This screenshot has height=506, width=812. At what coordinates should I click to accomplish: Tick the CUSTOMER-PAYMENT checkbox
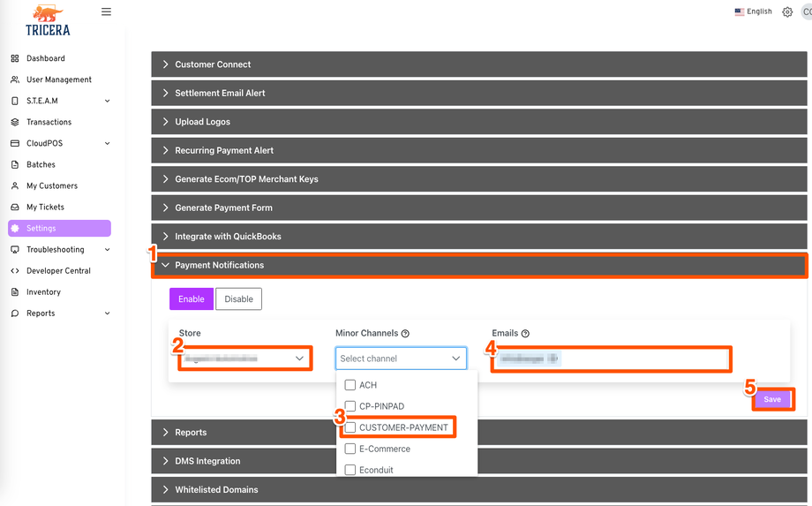tap(350, 427)
